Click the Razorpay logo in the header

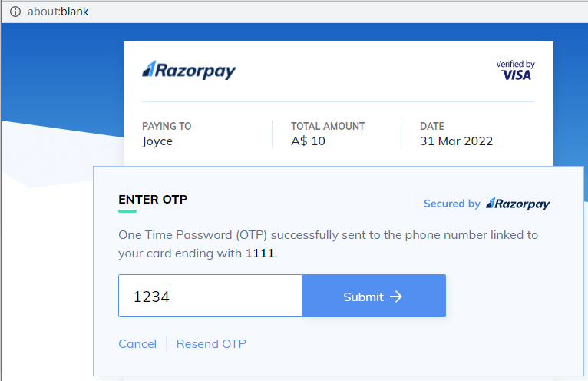pyautogui.click(x=189, y=71)
